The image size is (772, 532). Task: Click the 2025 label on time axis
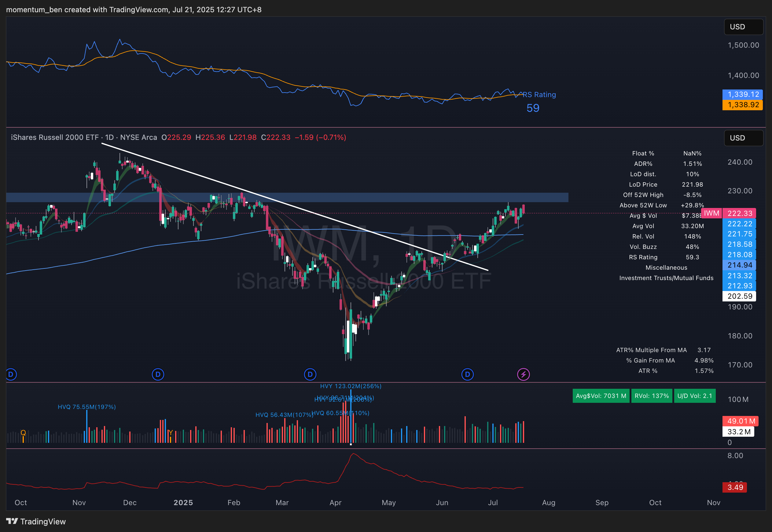tap(183, 502)
